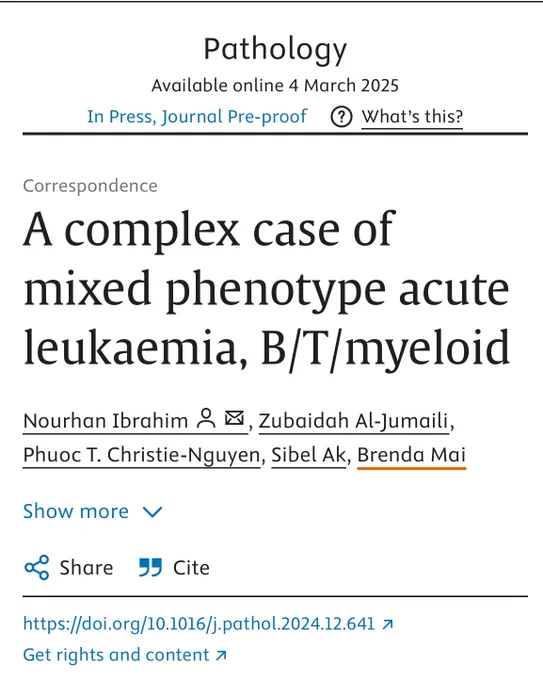Click the question mark help icon

pos(341,117)
